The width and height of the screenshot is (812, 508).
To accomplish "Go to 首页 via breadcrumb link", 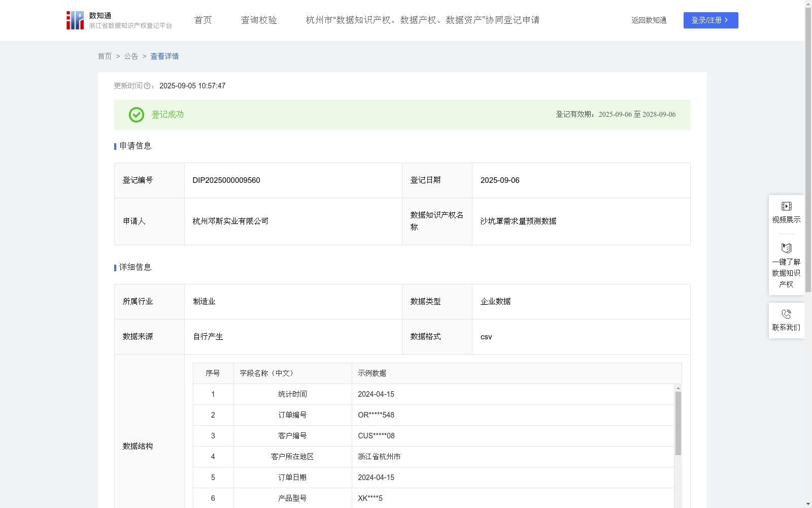I will [105, 56].
